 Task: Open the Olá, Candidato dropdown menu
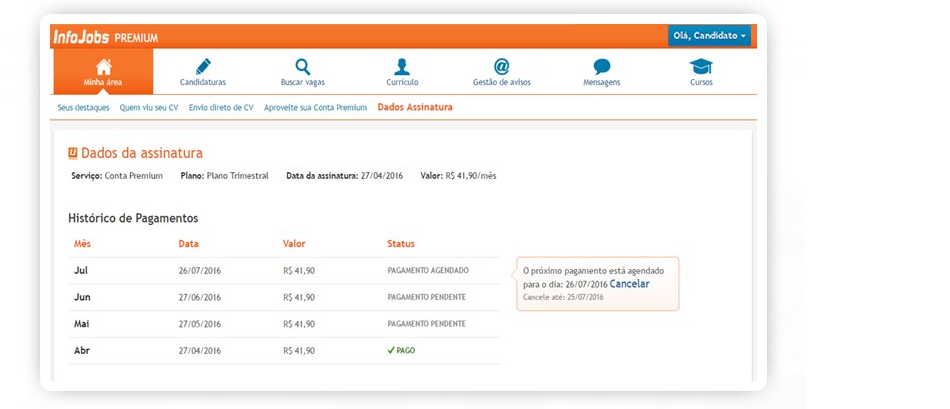(x=709, y=36)
